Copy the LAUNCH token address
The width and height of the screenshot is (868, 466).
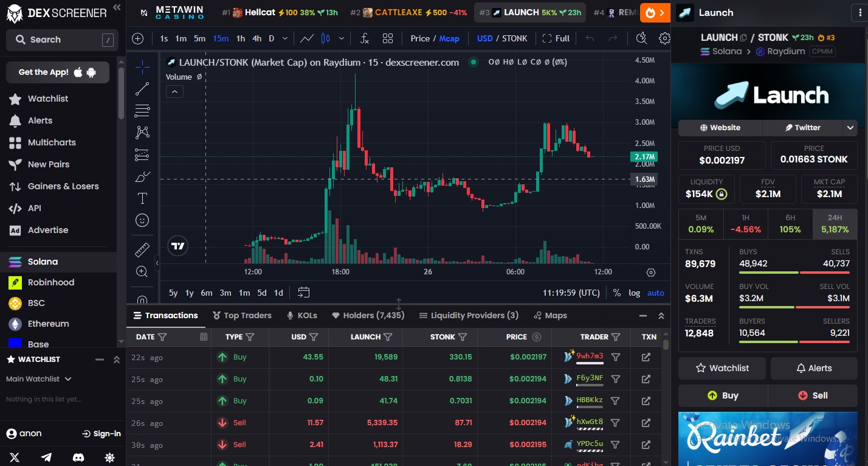click(743, 38)
